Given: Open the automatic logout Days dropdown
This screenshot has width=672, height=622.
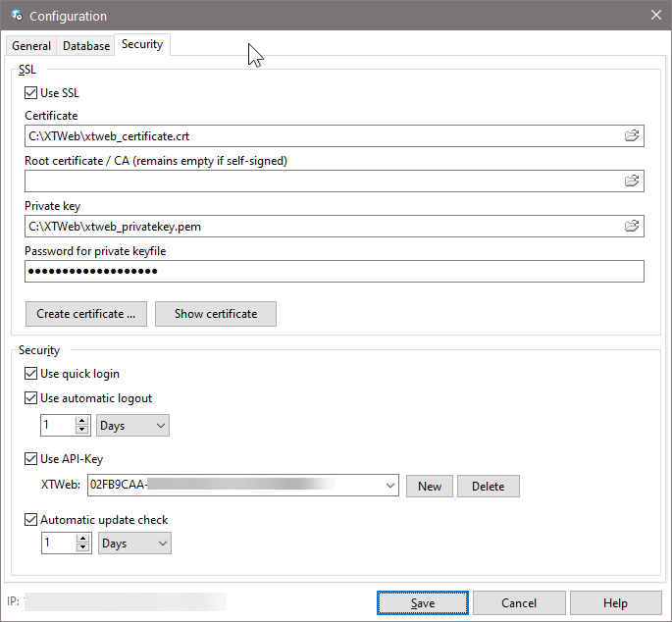Looking at the screenshot, I should [x=133, y=426].
